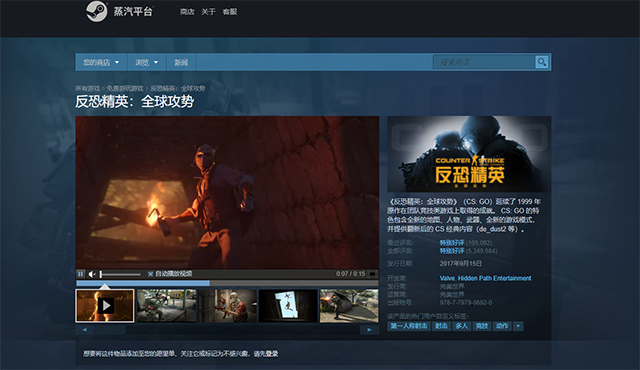This screenshot has height=370, width=640.
Task: Click the store search field
Action: [484, 62]
